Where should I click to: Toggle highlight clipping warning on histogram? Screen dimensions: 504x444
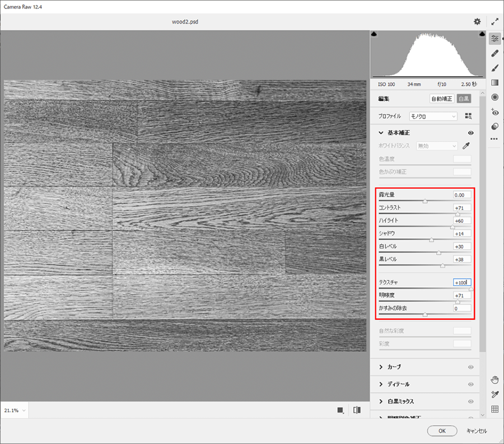pos(482,34)
